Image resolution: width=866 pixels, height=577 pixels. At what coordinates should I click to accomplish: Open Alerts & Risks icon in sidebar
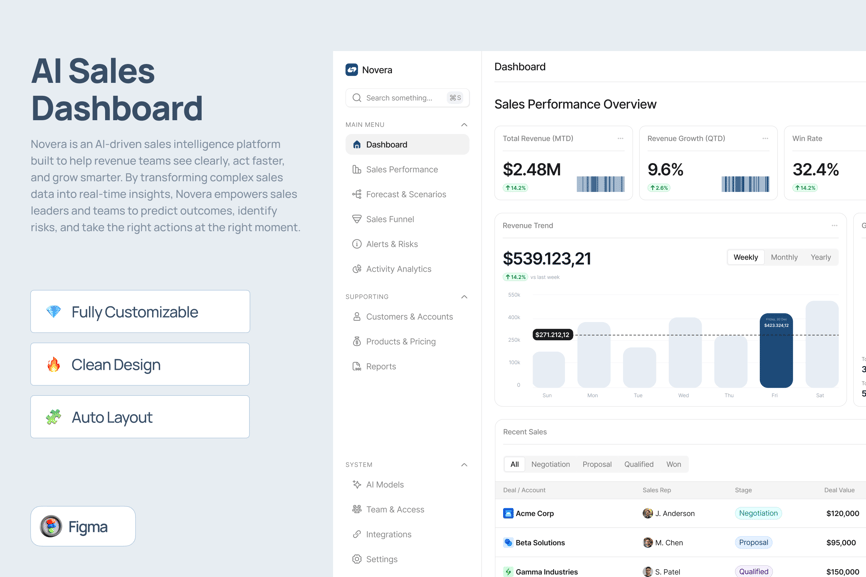pos(357,244)
